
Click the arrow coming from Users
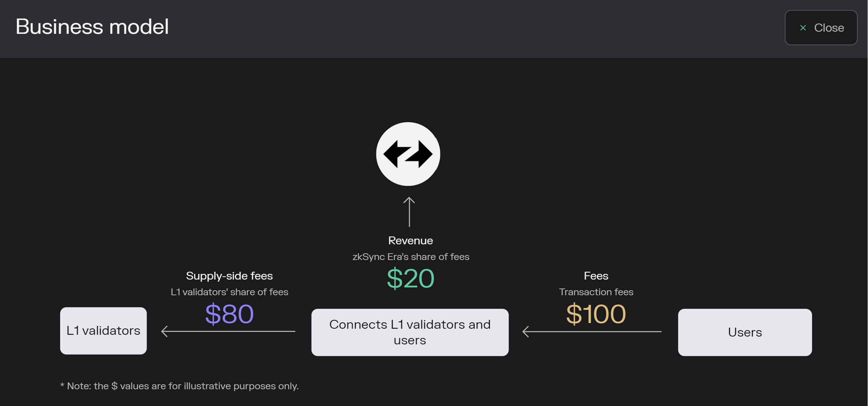pos(592,331)
